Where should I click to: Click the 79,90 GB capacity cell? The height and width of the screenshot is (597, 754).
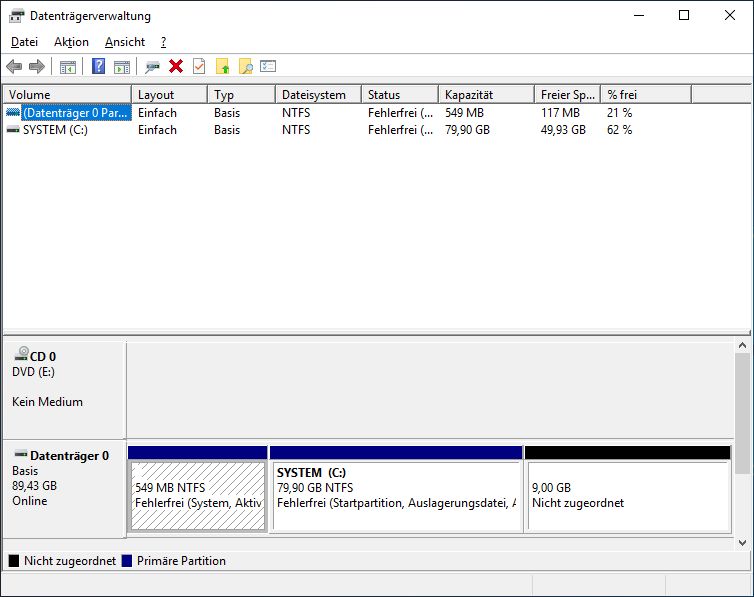pos(467,130)
